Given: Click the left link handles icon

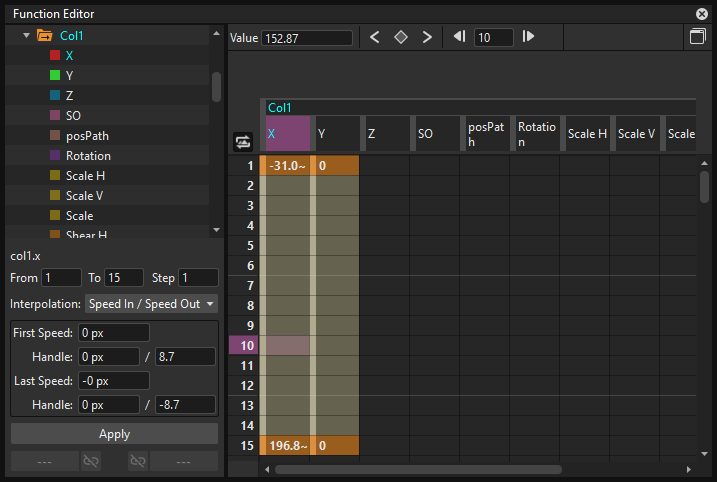Looking at the screenshot, I should click(x=91, y=461).
